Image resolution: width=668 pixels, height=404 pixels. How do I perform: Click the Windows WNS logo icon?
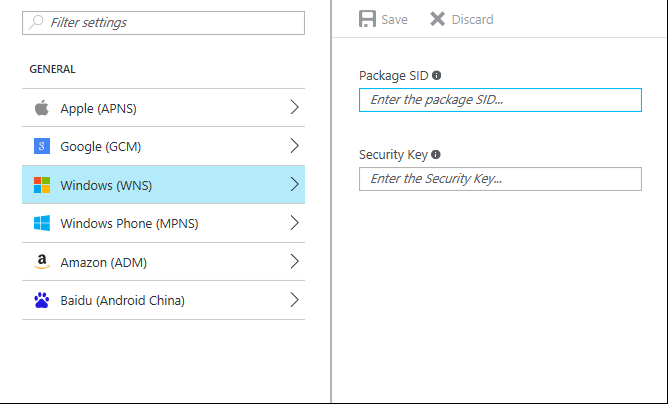point(42,185)
